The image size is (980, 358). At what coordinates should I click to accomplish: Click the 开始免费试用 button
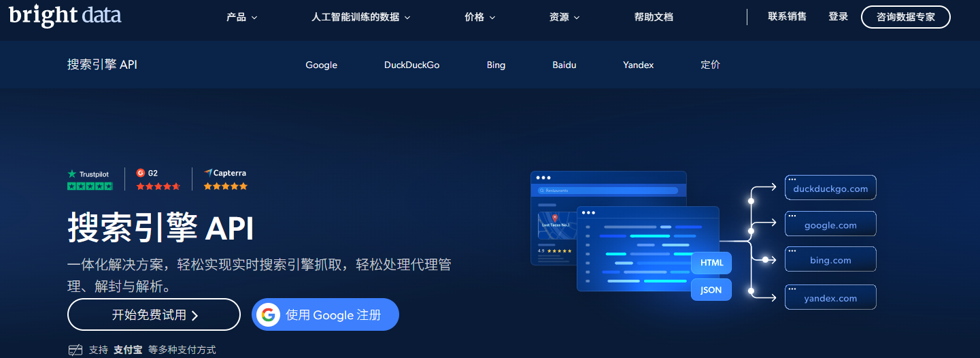(154, 314)
